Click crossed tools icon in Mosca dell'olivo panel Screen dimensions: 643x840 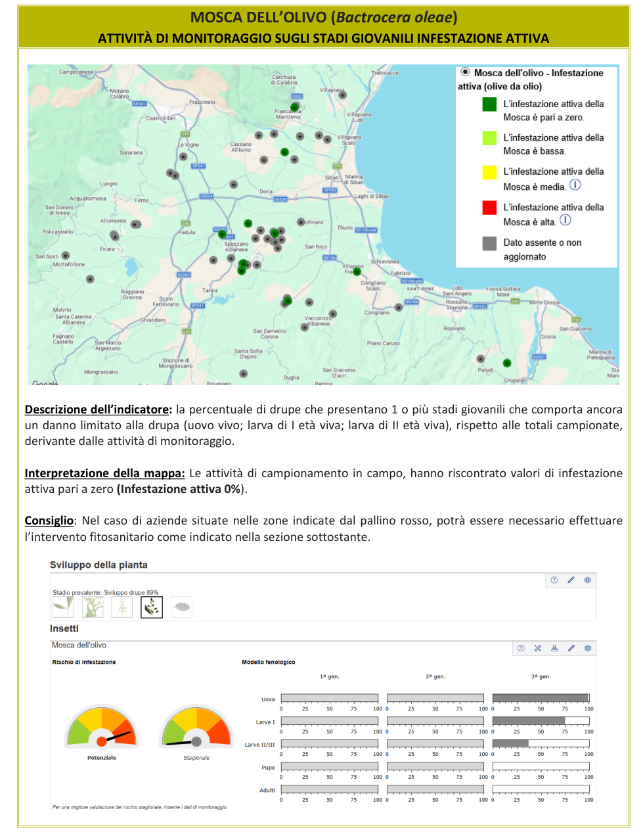click(538, 648)
